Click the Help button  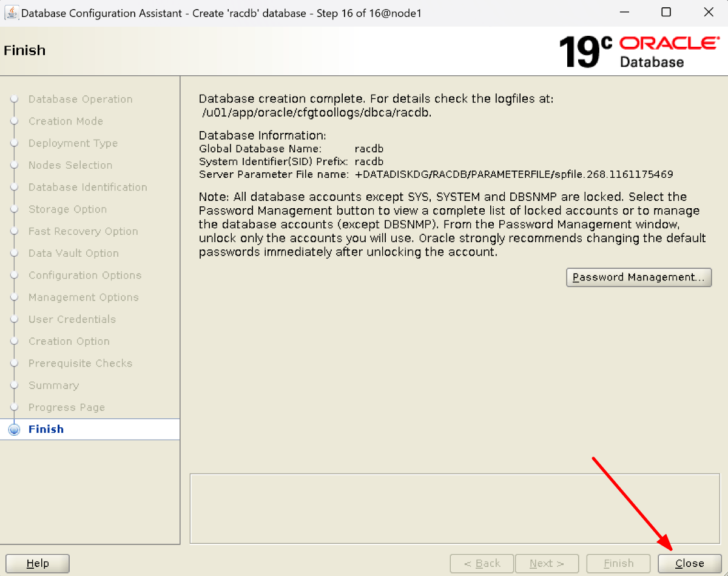pyautogui.click(x=37, y=563)
